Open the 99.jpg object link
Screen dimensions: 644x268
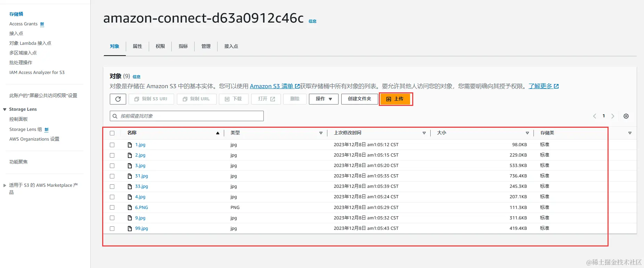pos(141,228)
